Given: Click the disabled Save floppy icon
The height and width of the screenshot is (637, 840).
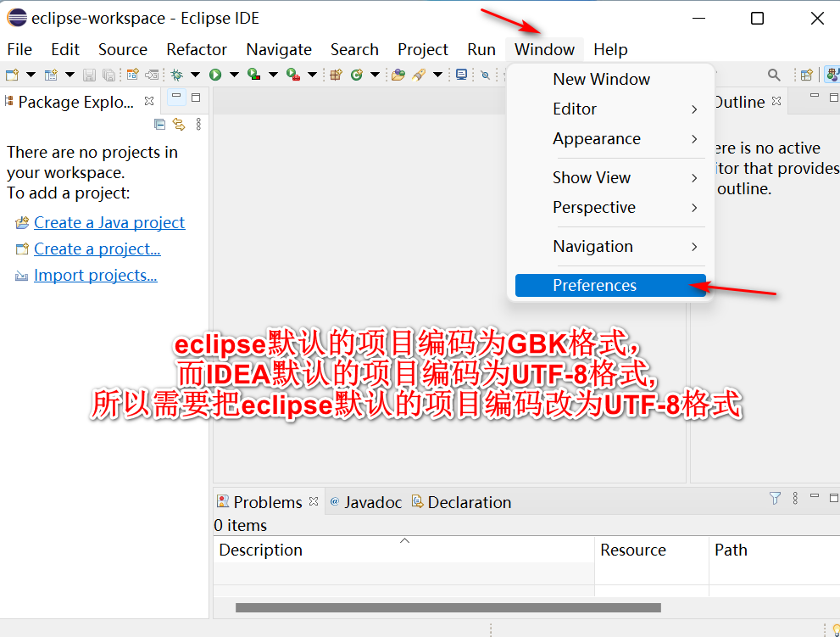Looking at the screenshot, I should [89, 75].
